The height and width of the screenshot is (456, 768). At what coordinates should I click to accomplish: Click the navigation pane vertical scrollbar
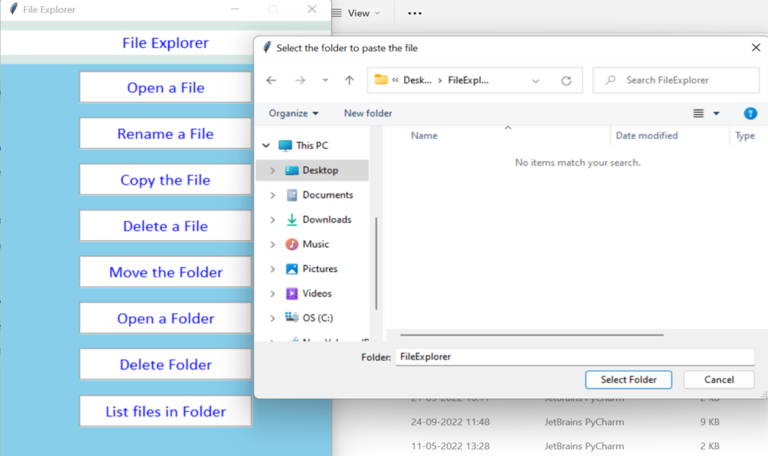coord(376,264)
